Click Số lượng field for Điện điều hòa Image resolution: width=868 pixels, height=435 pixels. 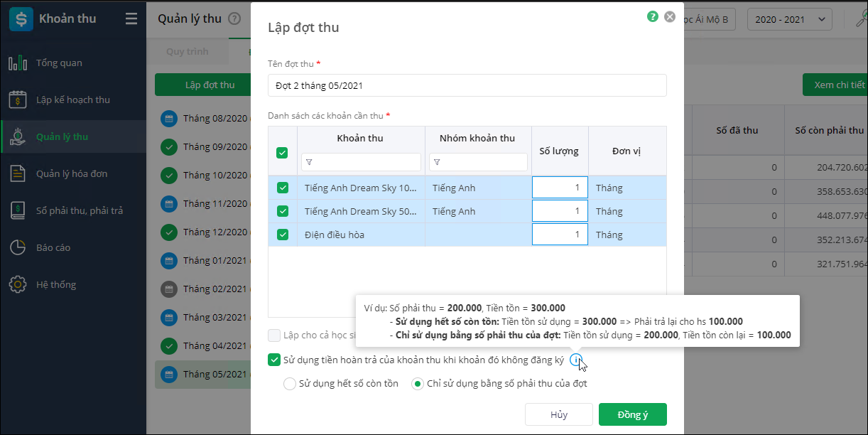(560, 235)
